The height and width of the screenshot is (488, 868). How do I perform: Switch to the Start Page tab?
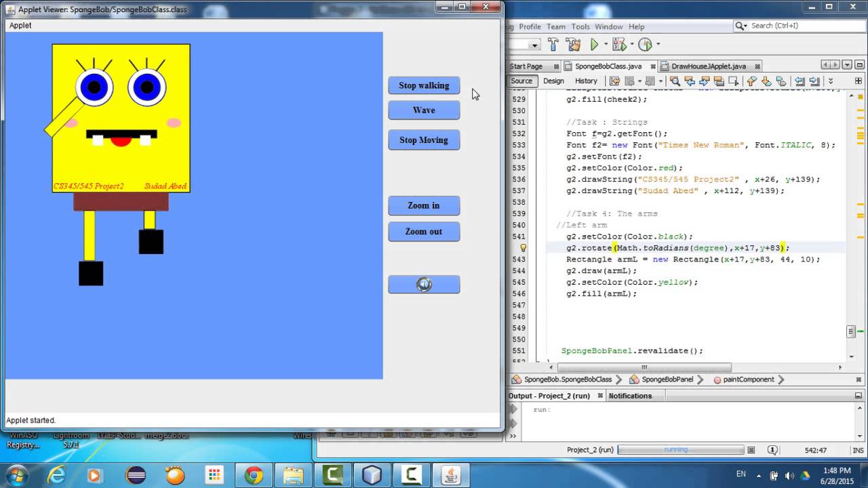click(x=526, y=66)
